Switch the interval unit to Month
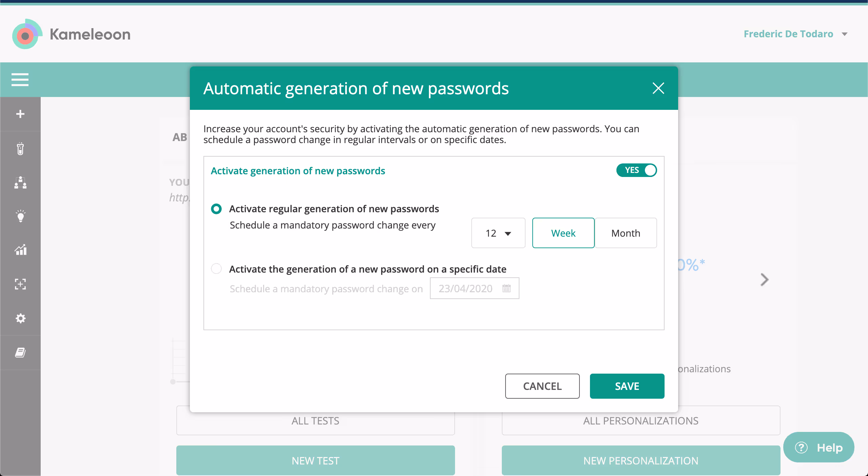Screen dimensions: 868x476 click(626, 233)
